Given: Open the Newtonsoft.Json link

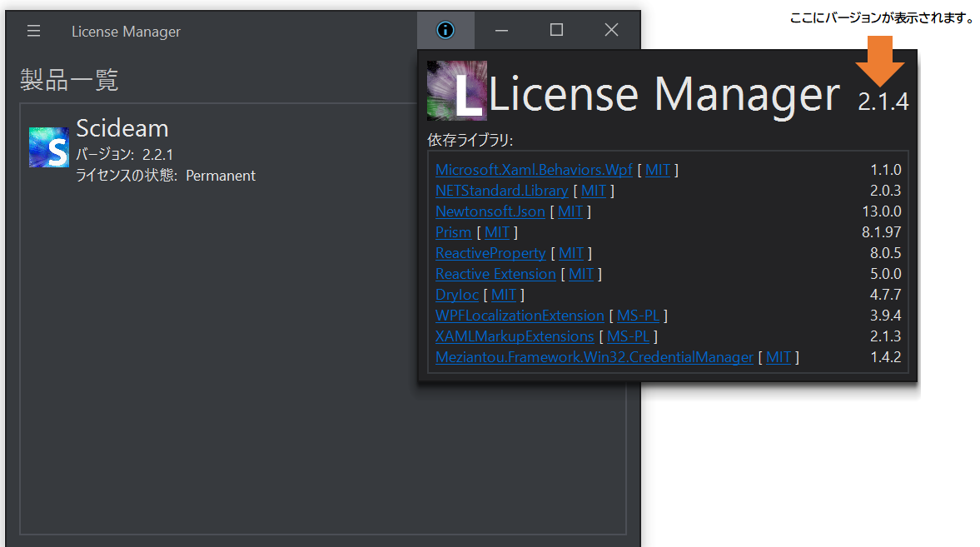Looking at the screenshot, I should tap(490, 211).
